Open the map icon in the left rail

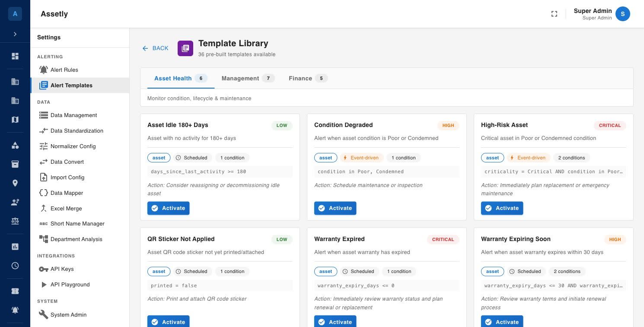[15, 120]
